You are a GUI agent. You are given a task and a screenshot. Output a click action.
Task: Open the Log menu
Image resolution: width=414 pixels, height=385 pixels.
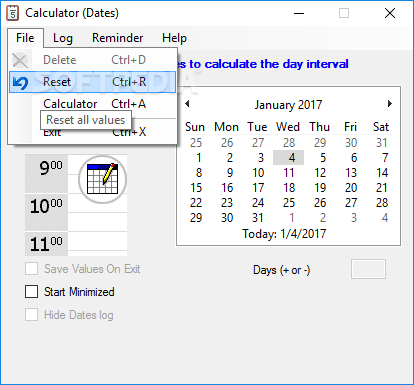[63, 38]
